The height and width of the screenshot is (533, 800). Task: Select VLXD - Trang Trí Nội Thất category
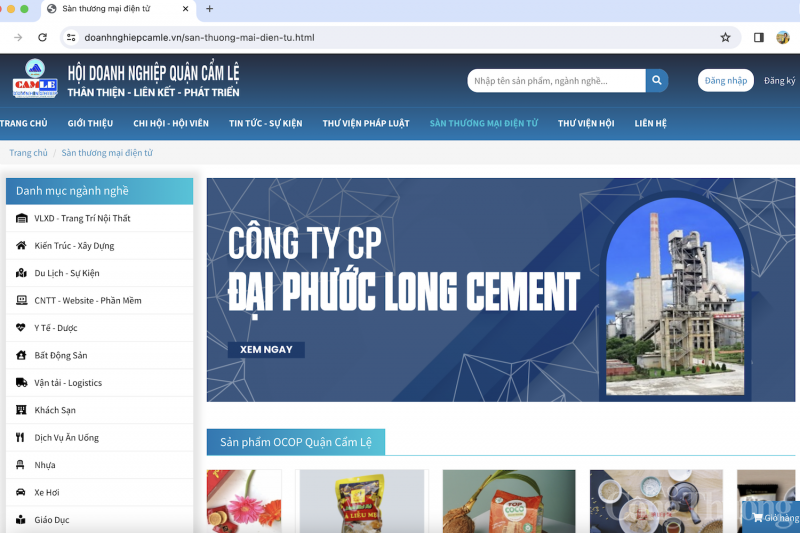tap(82, 218)
